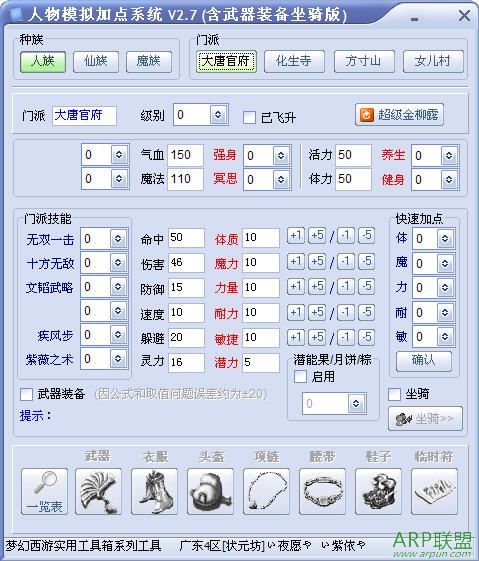Select the 女儿村 school tab

(x=433, y=62)
